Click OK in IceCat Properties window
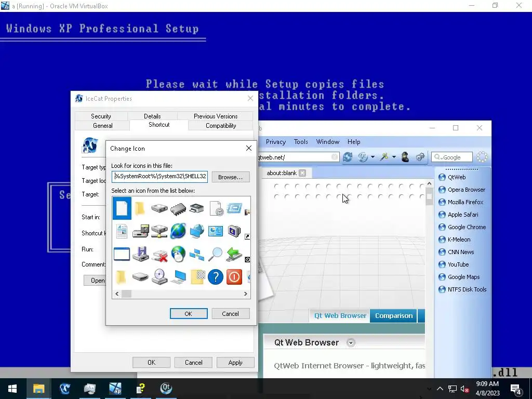 coord(151,363)
